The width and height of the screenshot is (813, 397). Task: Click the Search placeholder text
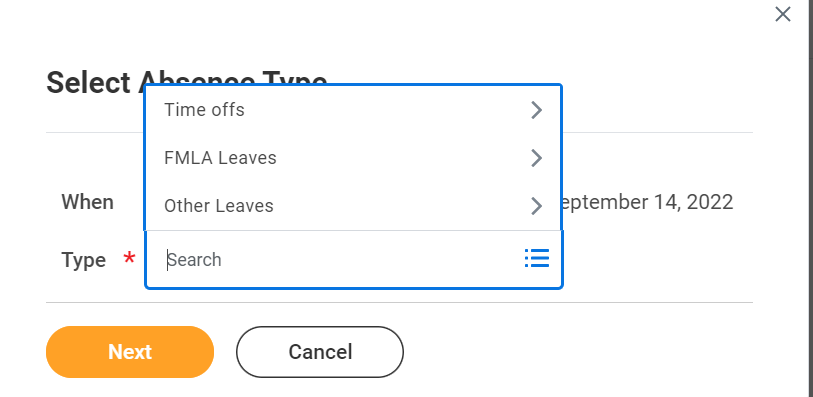(x=195, y=260)
